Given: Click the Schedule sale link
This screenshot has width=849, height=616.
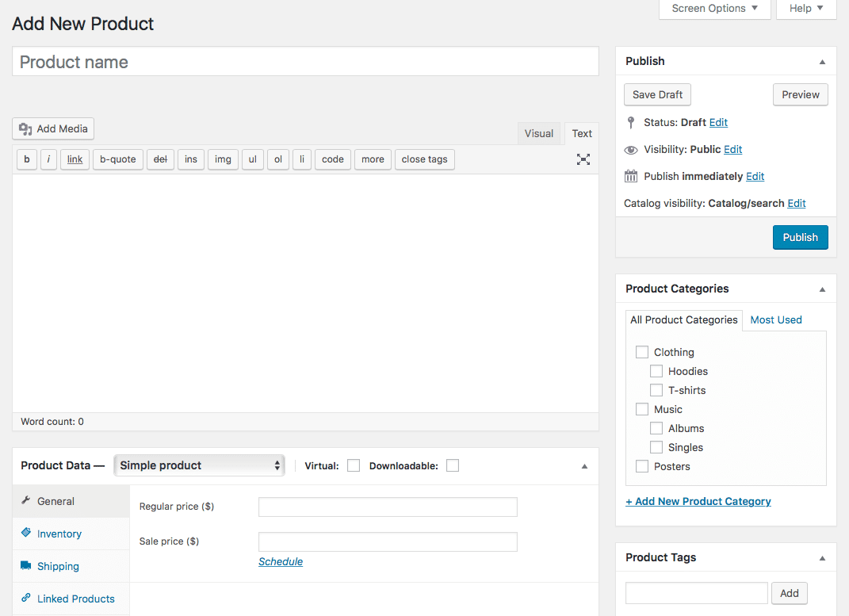Looking at the screenshot, I should 281,561.
